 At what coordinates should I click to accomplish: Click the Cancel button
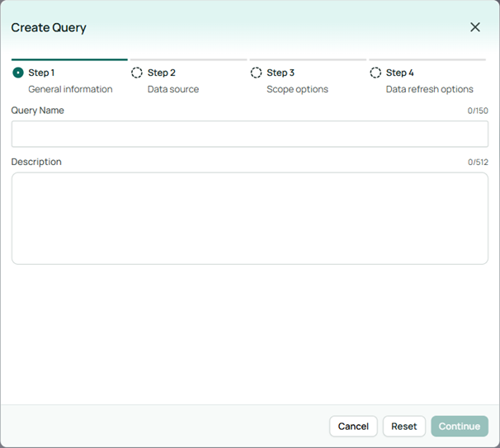[353, 427]
